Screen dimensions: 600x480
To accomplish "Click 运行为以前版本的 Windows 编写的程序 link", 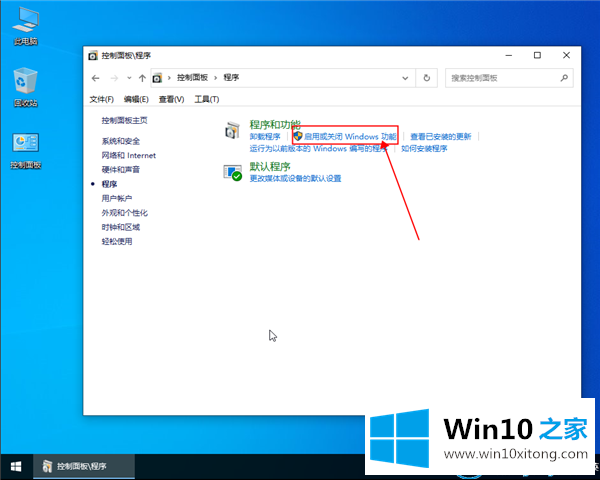I will (x=318, y=149).
